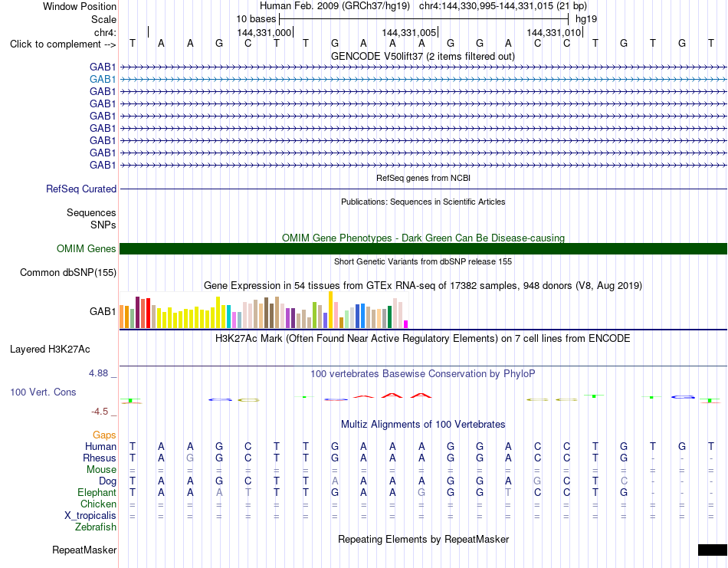The image size is (728, 568).
Task: Click "Human Feb. 2009 (GRCh37/hg19)" header text
Action: (x=335, y=6)
